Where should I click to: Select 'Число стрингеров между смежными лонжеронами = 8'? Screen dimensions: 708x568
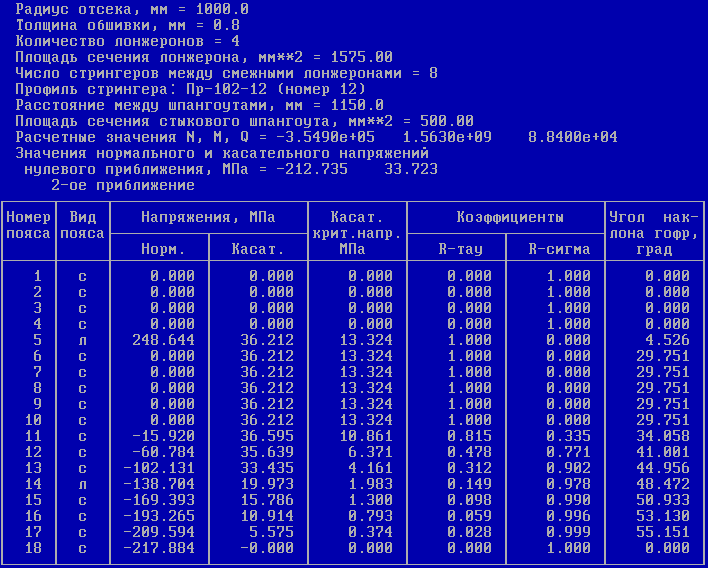227,73
